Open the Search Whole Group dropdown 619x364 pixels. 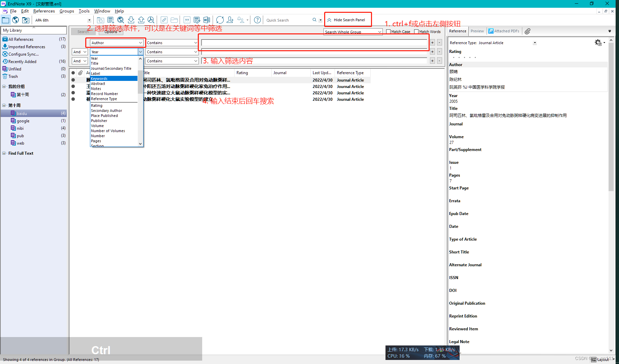point(353,32)
